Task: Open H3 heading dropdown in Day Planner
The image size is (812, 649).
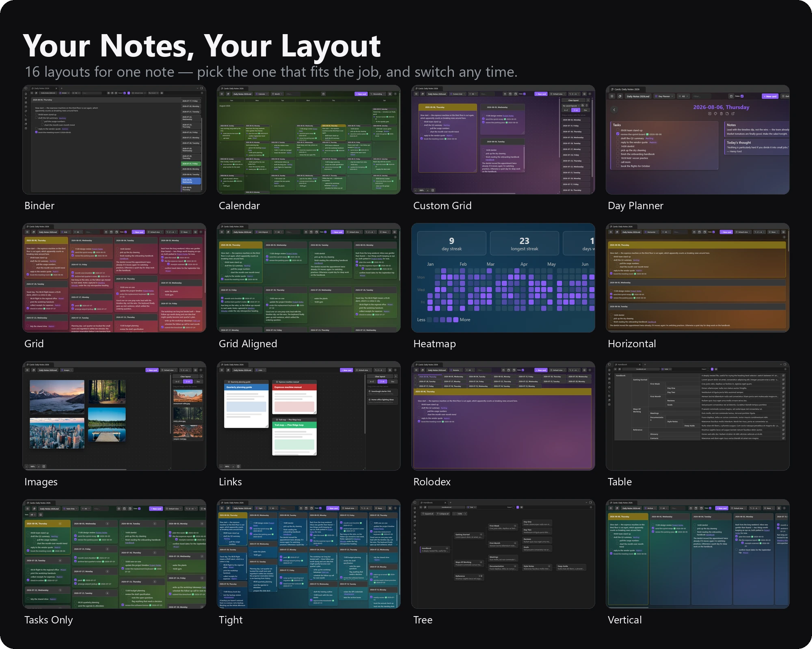Action: [x=683, y=96]
